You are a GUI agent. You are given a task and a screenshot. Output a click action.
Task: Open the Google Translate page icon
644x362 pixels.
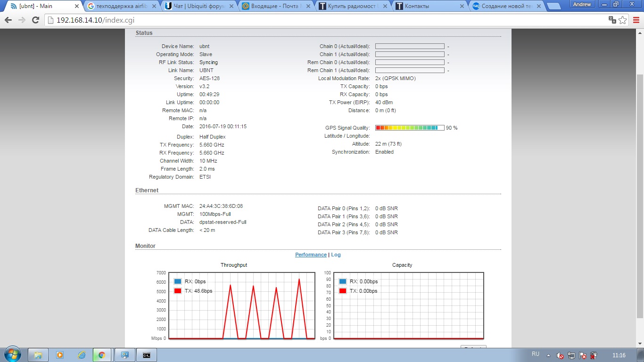(x=612, y=20)
